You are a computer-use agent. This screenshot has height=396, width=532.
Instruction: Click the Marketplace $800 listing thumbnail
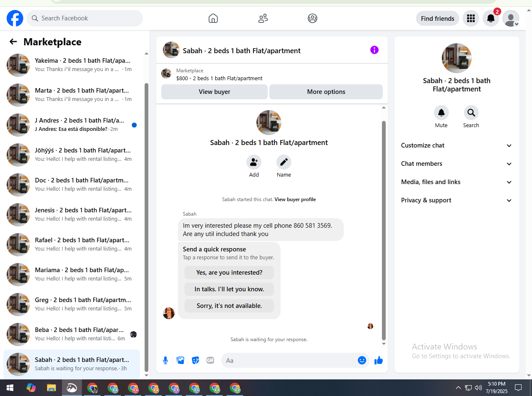pyautogui.click(x=166, y=74)
